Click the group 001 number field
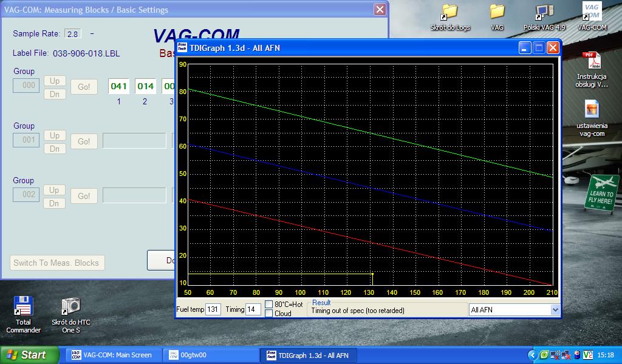Image resolution: width=622 pixels, height=364 pixels. coord(26,140)
